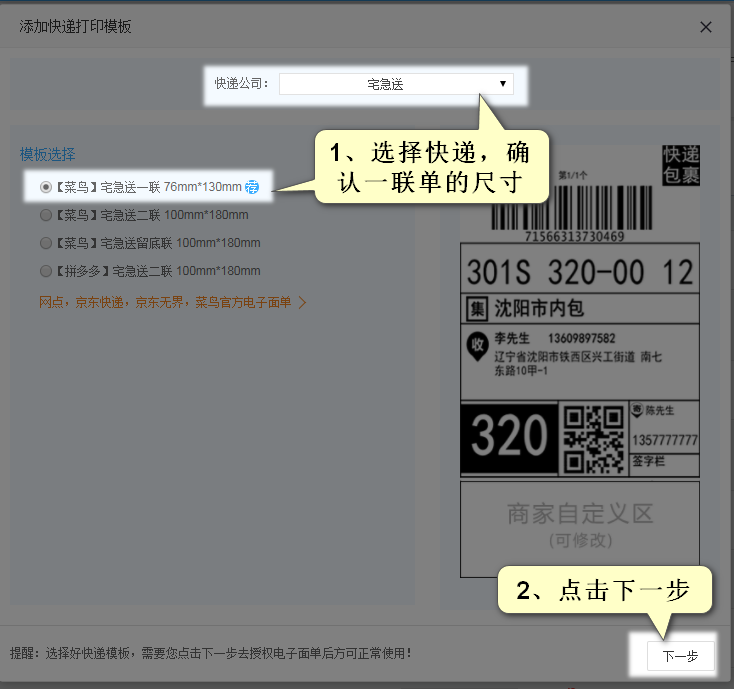Click the 商家自定义区 area in the preview
The width and height of the screenshot is (734, 689).
click(x=580, y=529)
